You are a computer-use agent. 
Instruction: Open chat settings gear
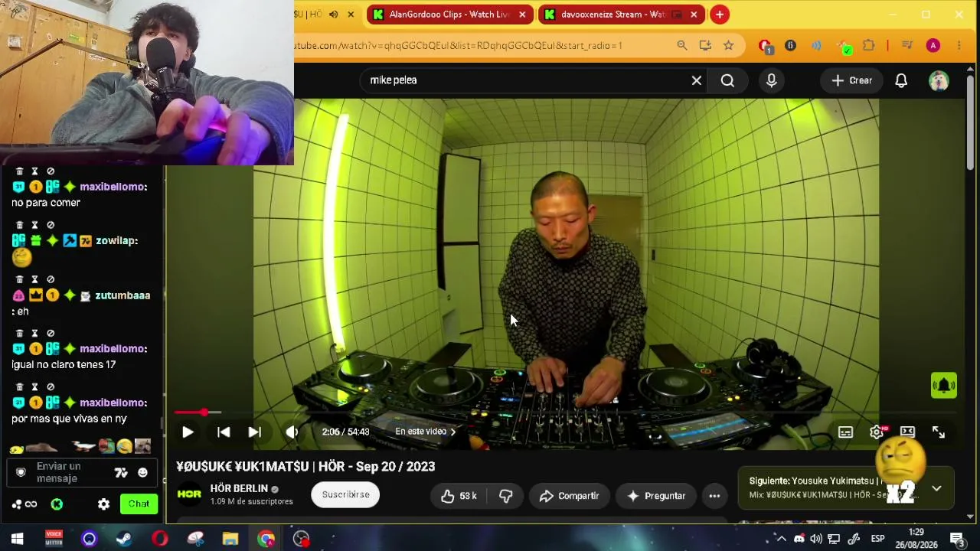tap(104, 504)
